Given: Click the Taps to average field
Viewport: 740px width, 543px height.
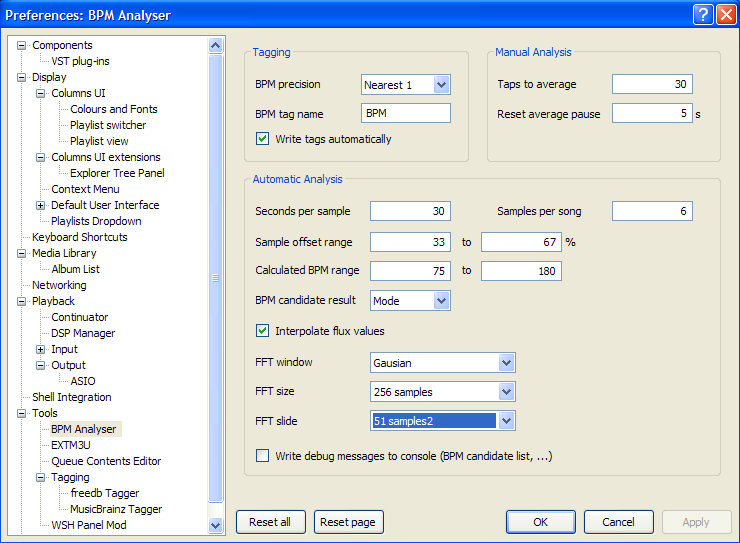Looking at the screenshot, I should tap(652, 85).
